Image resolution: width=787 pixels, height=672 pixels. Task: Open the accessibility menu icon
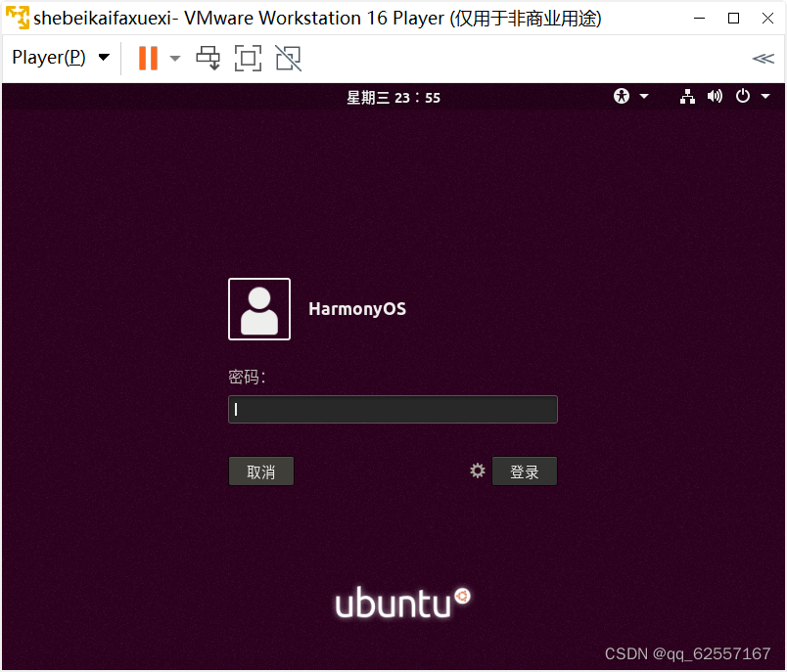(x=622, y=96)
